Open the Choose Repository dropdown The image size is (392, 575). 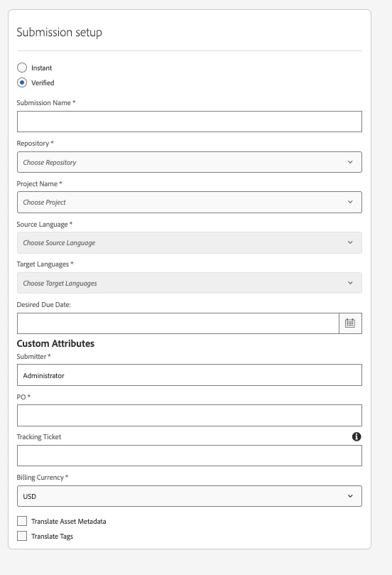click(x=190, y=162)
